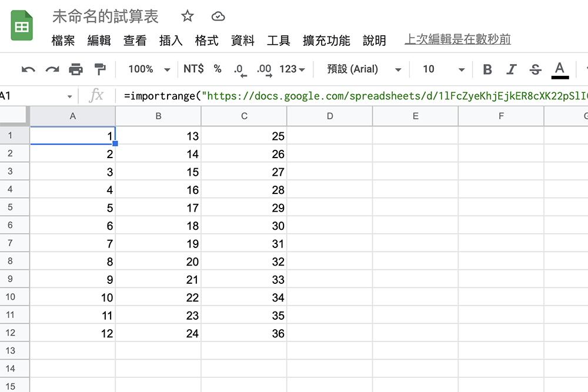Open the 插入 menu
Viewport: 588px width, 392px height.
click(171, 41)
